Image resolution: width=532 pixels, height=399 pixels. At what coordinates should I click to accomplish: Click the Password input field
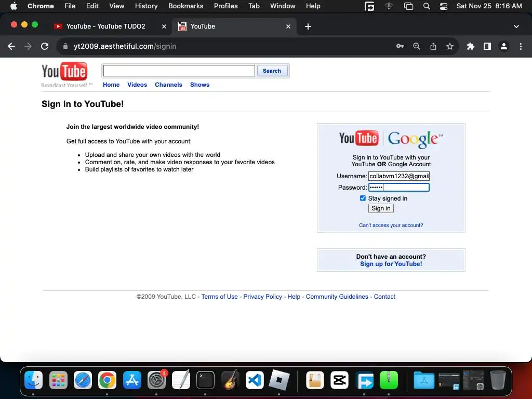coord(399,187)
